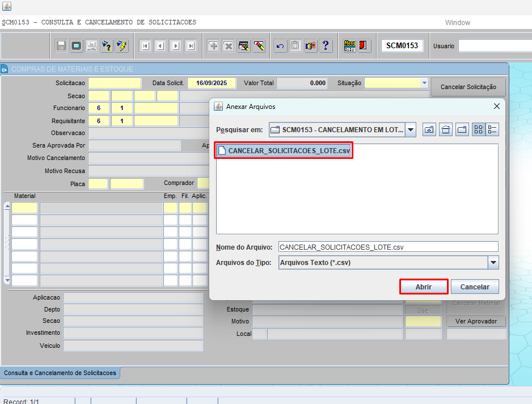This screenshot has height=404, width=532.
Task: Open the Arquivos do Tipo dropdown
Action: coord(493,263)
